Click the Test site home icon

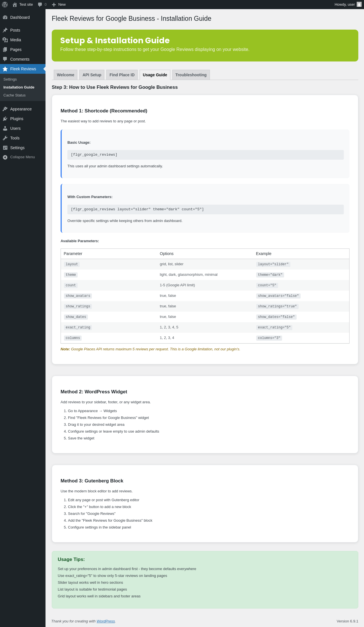point(15,5)
